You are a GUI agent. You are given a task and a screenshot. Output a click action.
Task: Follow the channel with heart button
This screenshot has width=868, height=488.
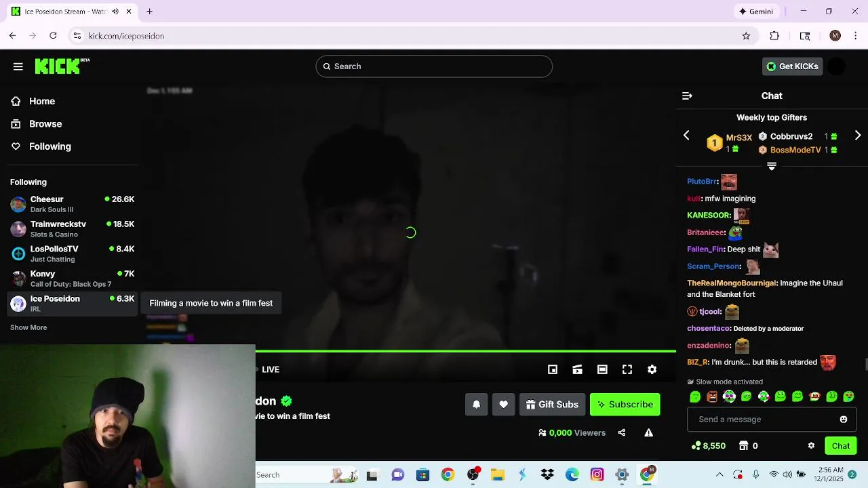[x=503, y=405]
